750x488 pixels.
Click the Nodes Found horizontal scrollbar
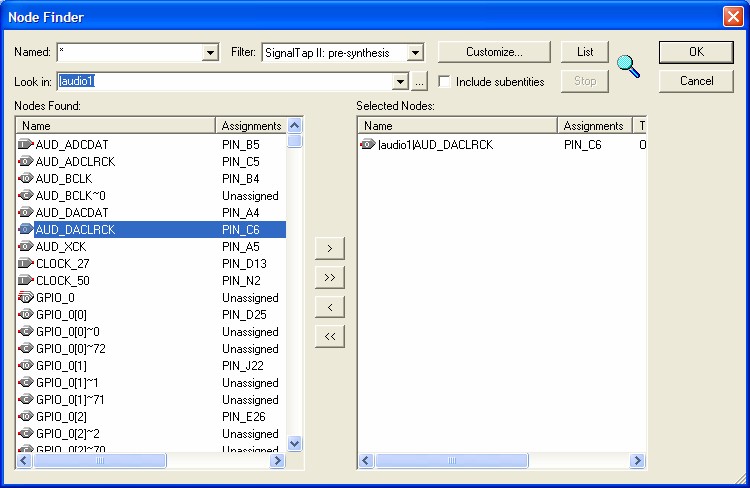[150, 461]
